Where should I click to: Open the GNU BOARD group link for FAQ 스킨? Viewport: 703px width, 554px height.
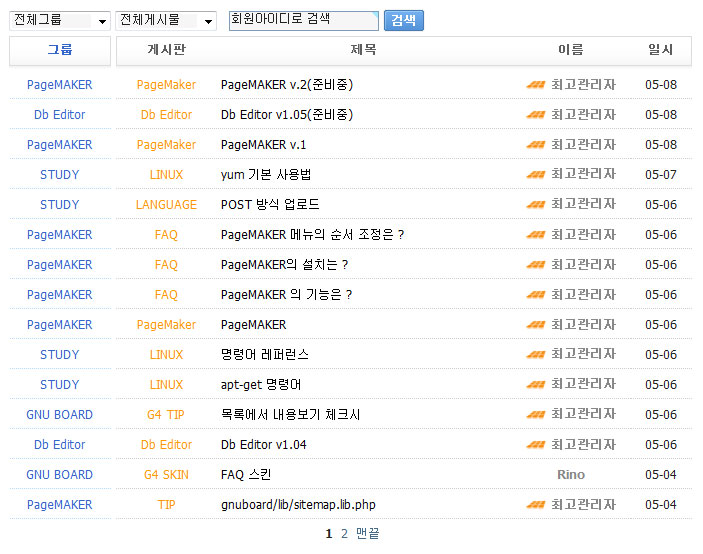(x=59, y=475)
